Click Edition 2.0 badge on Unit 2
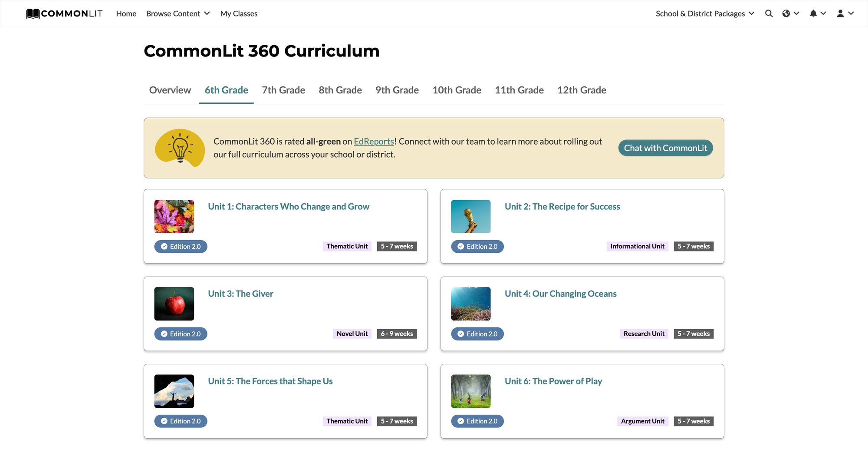The width and height of the screenshot is (868, 456). point(477,246)
